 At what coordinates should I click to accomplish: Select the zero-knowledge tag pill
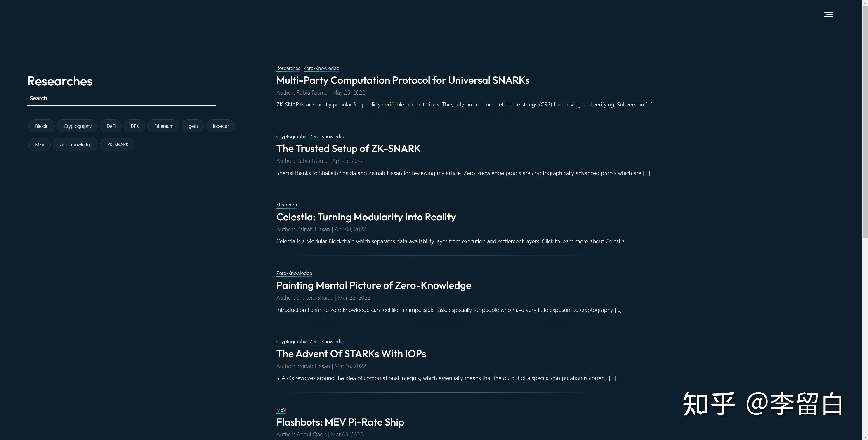[76, 145]
